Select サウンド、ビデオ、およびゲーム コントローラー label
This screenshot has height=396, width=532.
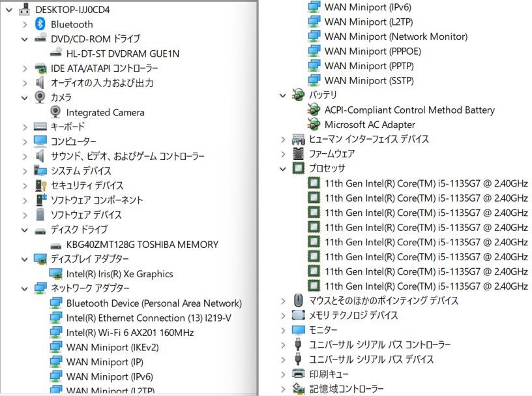[x=128, y=156]
